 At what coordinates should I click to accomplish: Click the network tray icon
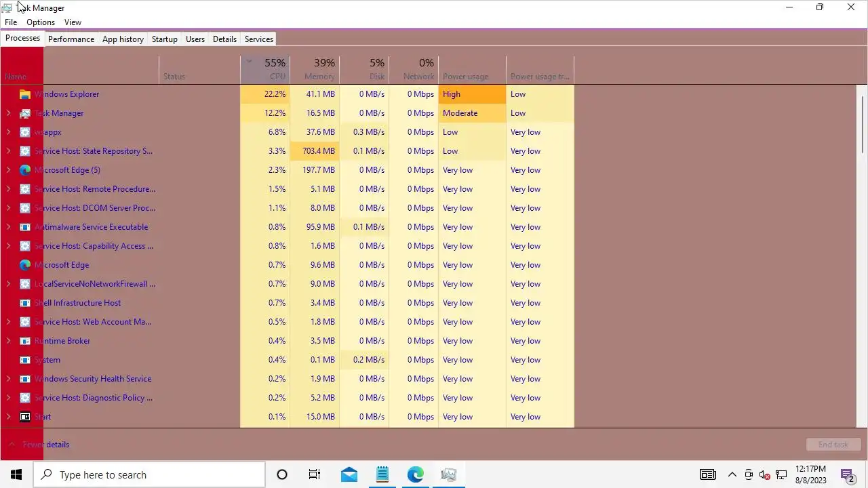click(x=781, y=474)
